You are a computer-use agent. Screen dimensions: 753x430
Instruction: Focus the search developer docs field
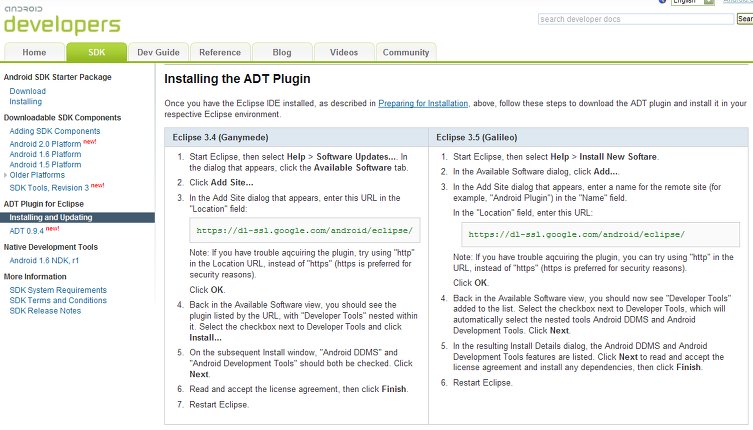coord(636,19)
